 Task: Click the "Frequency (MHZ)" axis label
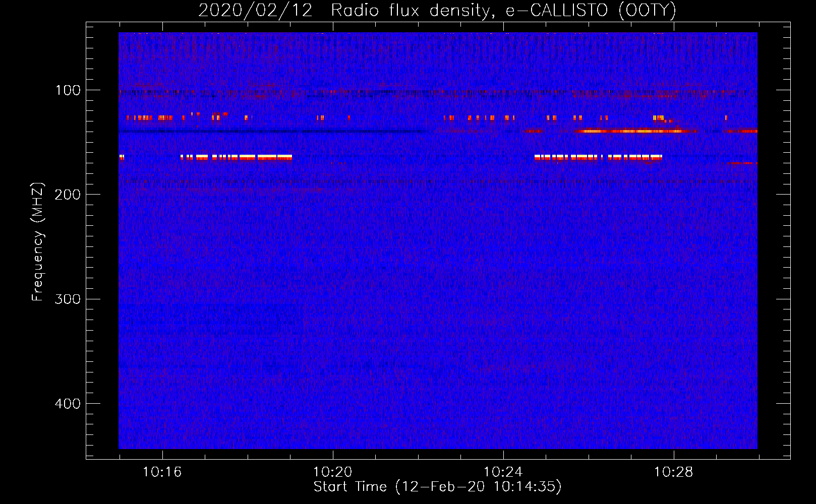point(38,241)
